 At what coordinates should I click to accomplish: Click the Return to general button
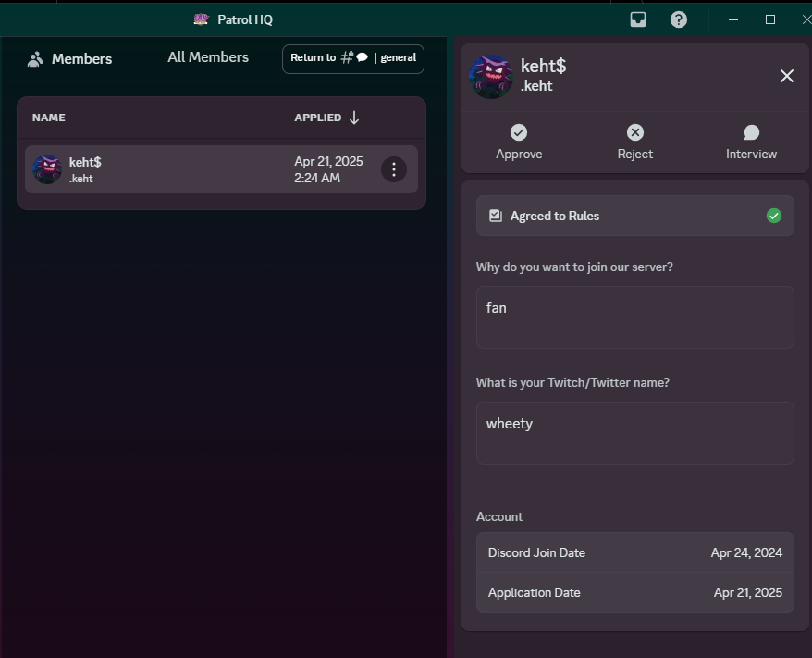(x=353, y=59)
